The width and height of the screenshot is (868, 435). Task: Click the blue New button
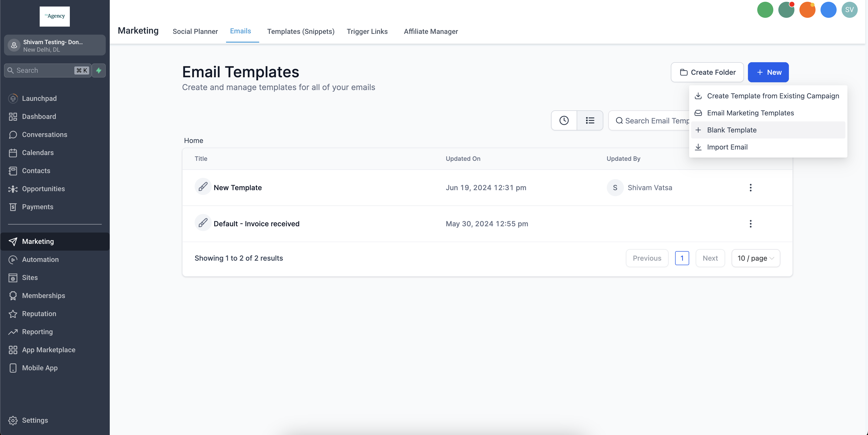tap(768, 72)
